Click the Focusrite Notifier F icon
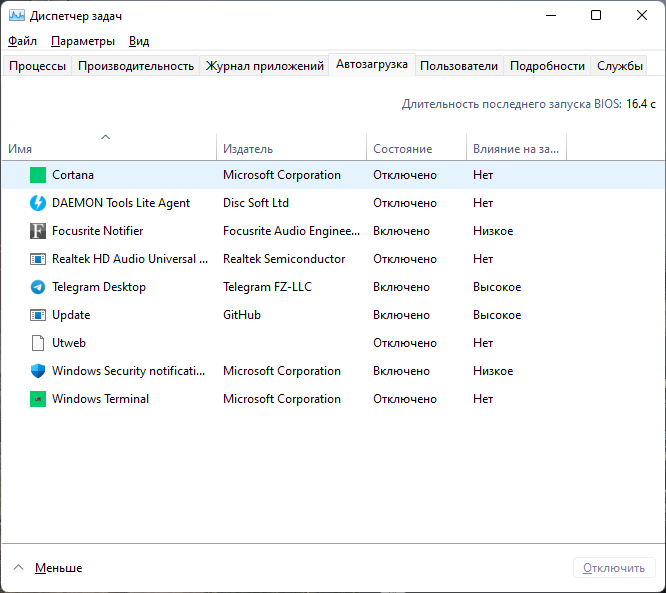The image size is (666, 593). [x=38, y=231]
